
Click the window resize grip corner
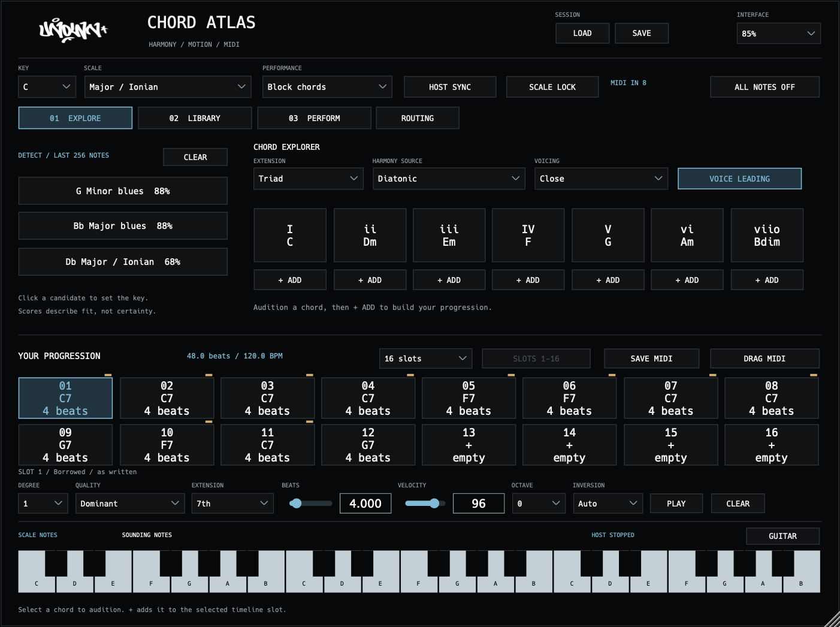(x=832, y=619)
